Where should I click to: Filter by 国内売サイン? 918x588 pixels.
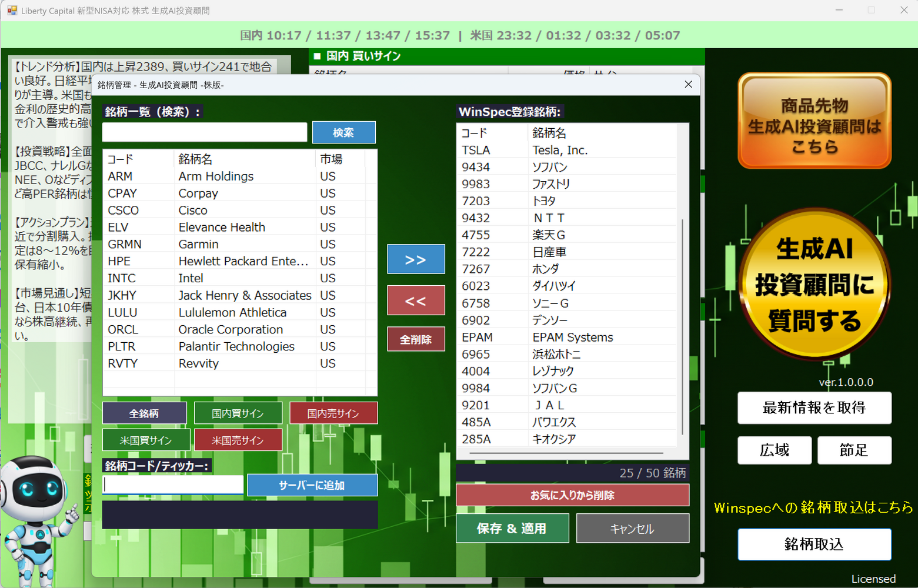click(333, 413)
